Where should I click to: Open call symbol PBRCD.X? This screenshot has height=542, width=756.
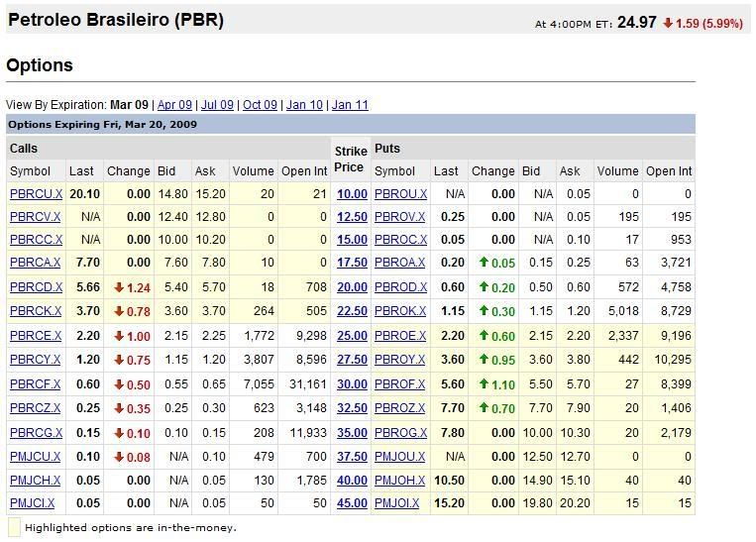coord(36,287)
